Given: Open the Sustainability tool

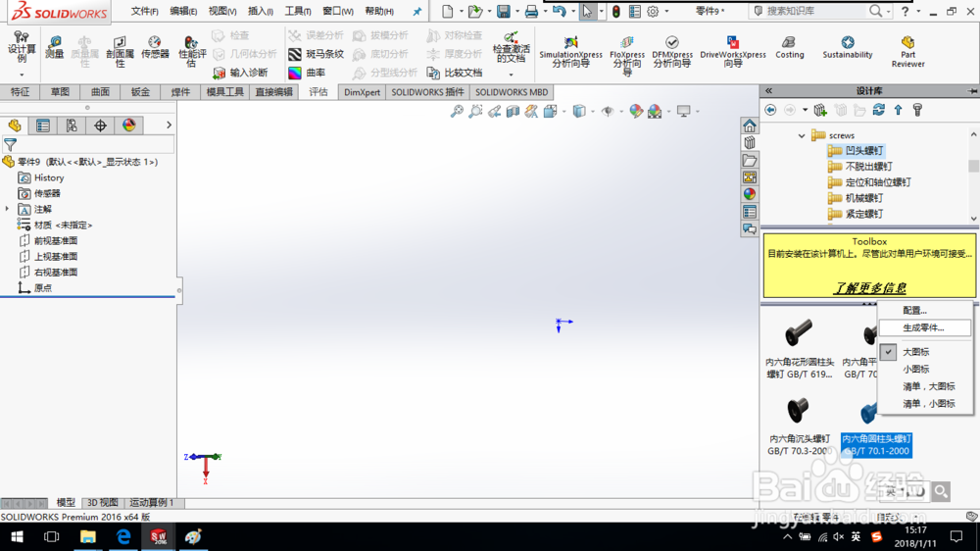Looking at the screenshot, I should (x=848, y=47).
